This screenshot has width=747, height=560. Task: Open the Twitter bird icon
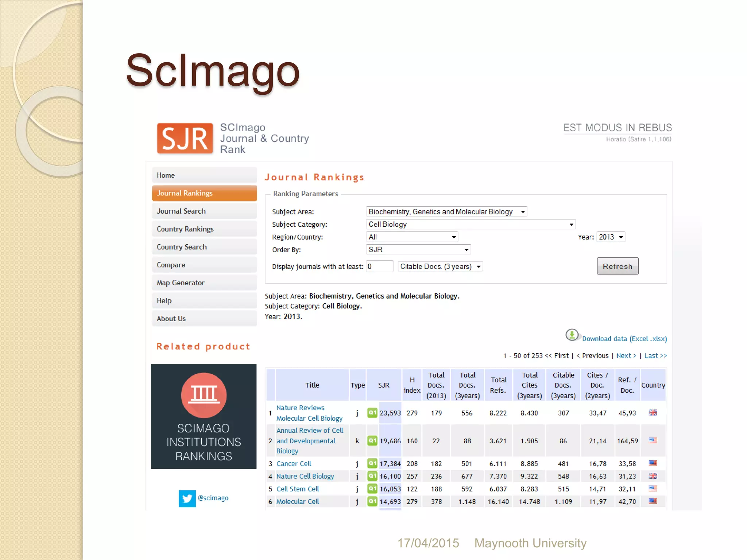pos(187,498)
